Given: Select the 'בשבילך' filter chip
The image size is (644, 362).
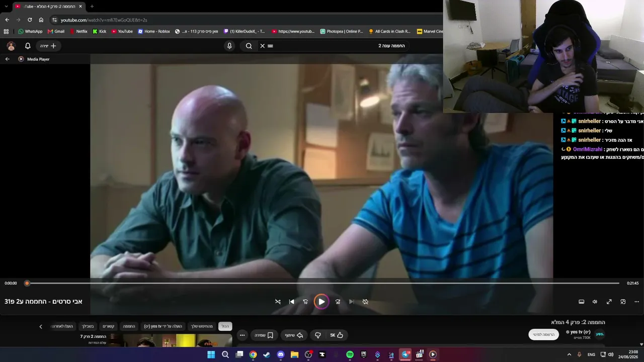Looking at the screenshot, I should click(88, 326).
